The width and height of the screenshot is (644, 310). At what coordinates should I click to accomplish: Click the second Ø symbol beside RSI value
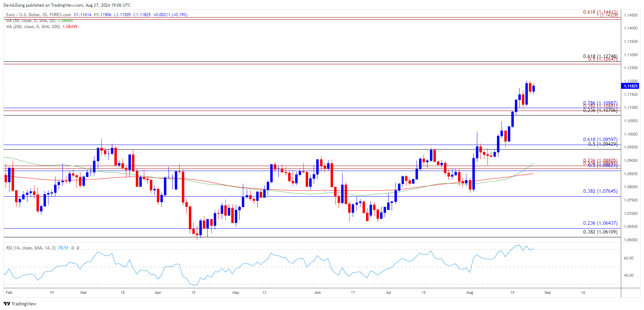click(78, 248)
